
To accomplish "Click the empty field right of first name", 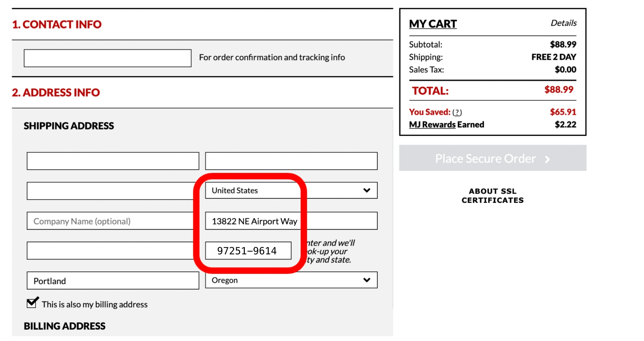I will click(291, 161).
